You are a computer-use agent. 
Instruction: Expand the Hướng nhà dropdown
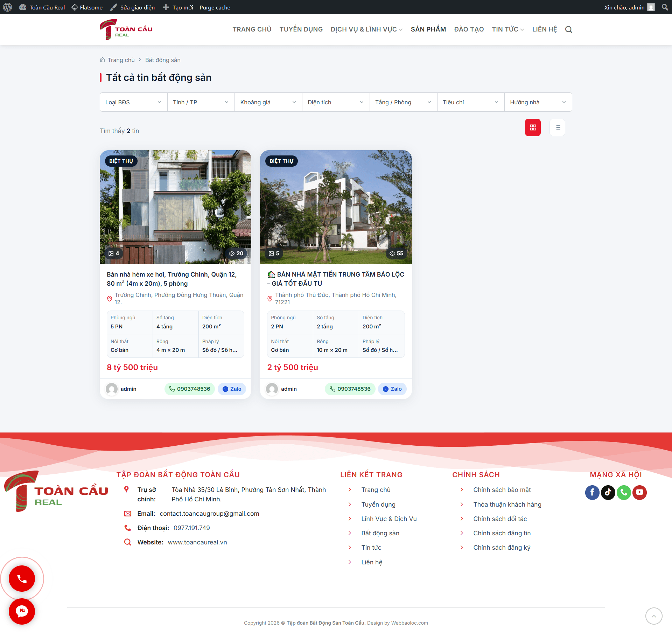pos(538,102)
